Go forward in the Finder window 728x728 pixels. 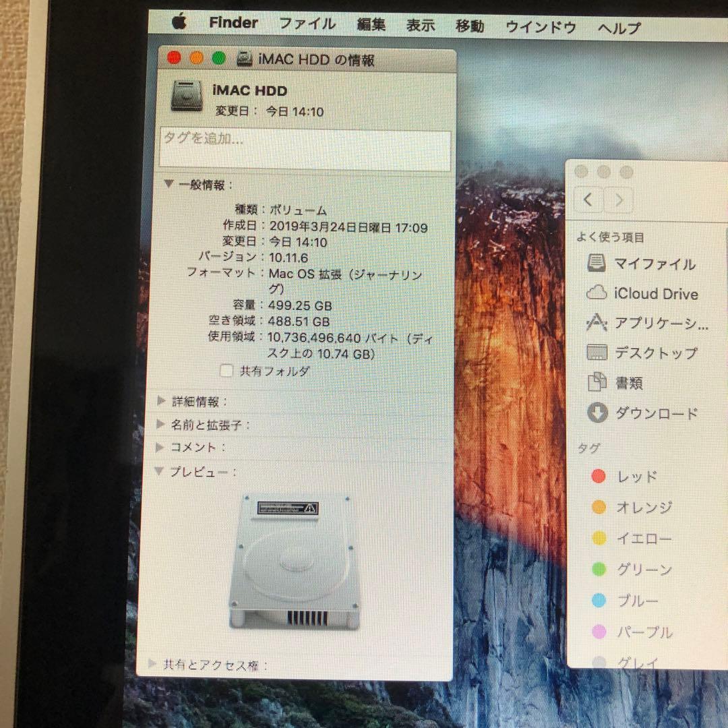618,200
